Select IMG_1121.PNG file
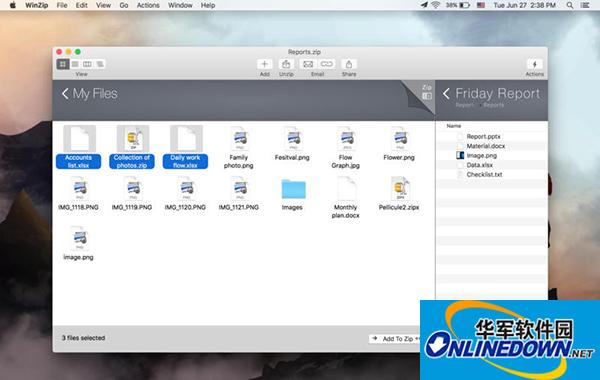 (239, 193)
